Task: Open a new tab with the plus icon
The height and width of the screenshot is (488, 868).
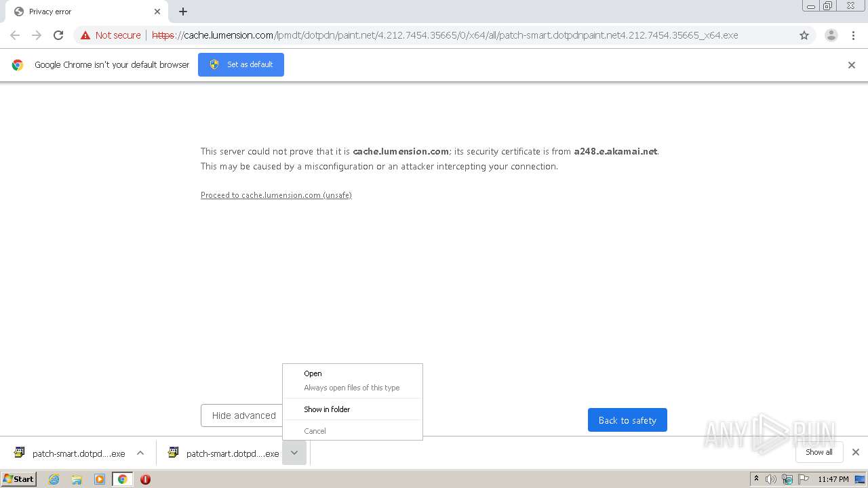Action: [x=183, y=12]
